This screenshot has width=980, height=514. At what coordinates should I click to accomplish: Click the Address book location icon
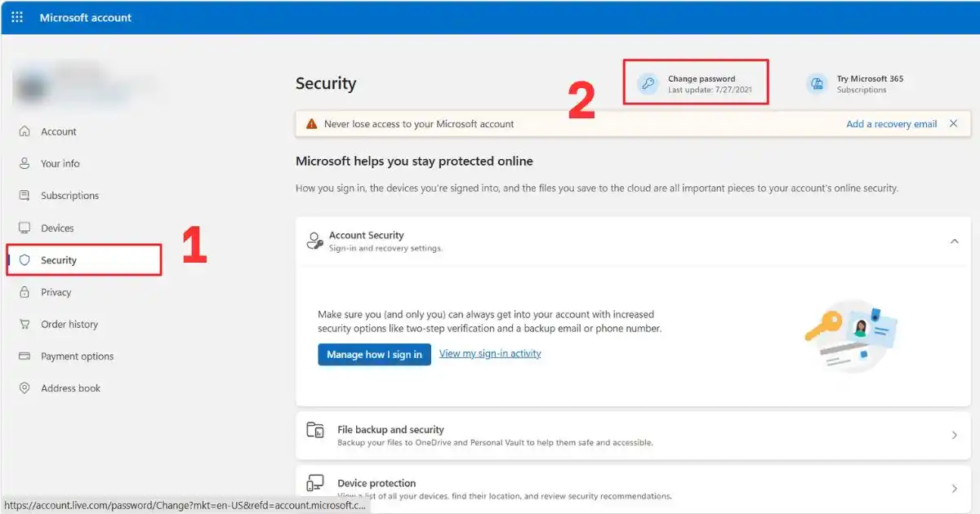coord(24,388)
